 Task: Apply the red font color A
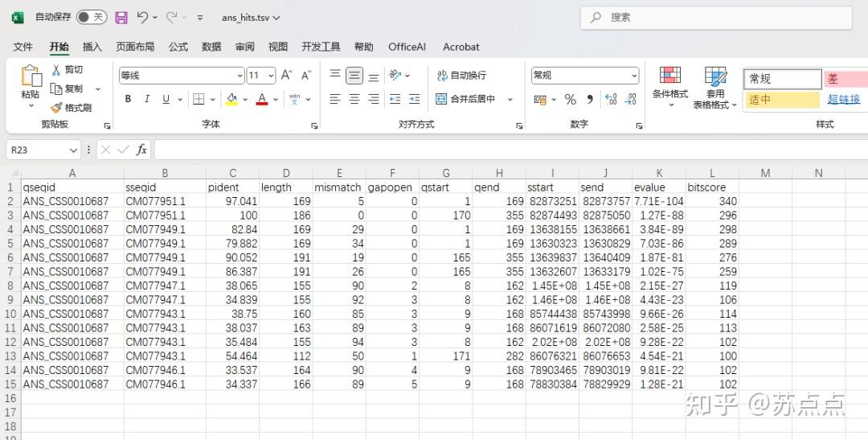tap(262, 99)
